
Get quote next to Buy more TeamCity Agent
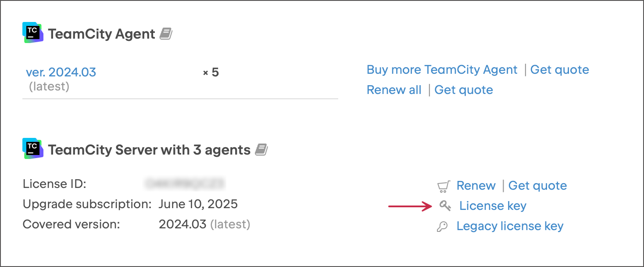pos(559,70)
